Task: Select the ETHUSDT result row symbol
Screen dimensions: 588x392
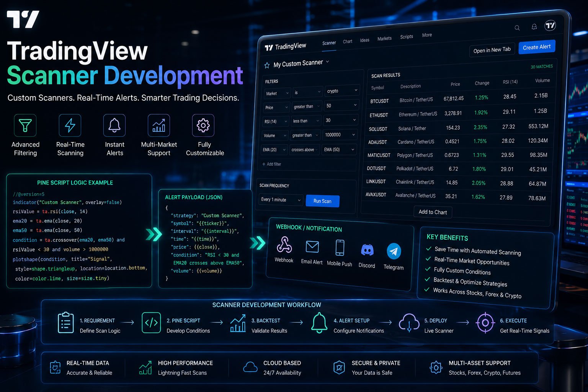Action: (379, 115)
